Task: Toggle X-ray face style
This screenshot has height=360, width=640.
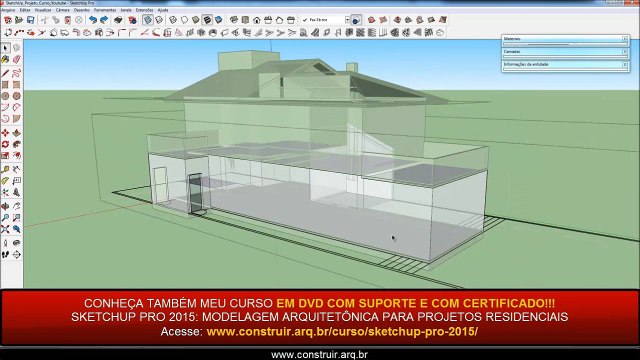Action: (x=148, y=20)
